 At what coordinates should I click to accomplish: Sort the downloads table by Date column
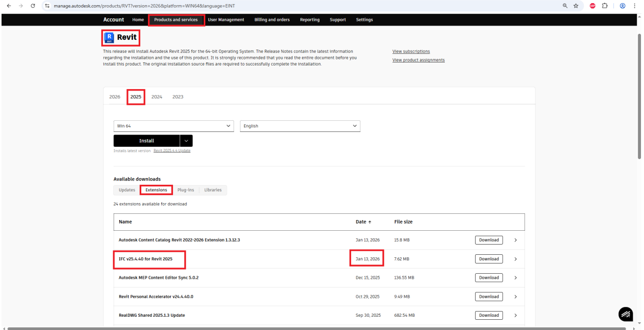363,222
